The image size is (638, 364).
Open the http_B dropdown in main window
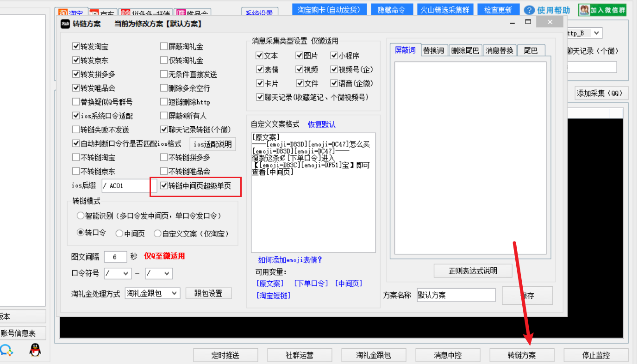584,33
